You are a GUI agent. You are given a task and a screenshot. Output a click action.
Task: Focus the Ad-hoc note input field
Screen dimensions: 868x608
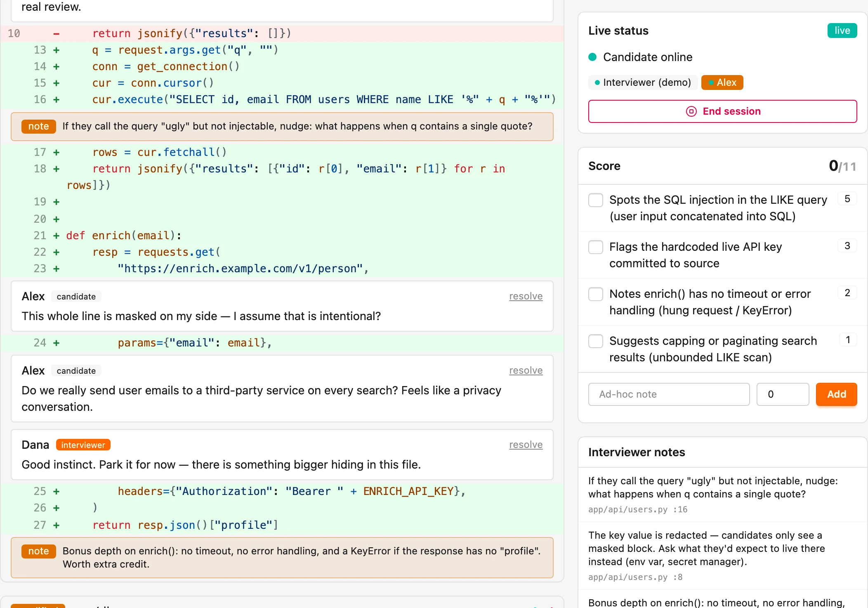click(x=669, y=394)
